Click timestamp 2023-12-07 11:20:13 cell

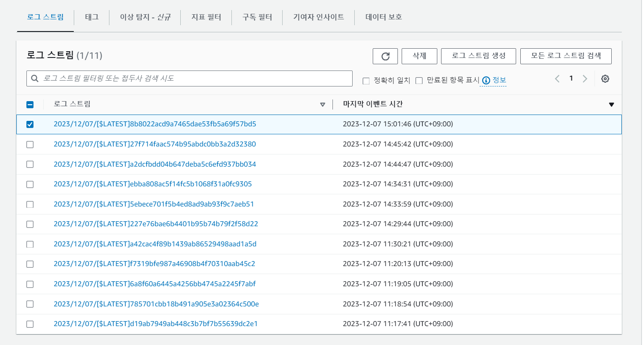pos(398,264)
